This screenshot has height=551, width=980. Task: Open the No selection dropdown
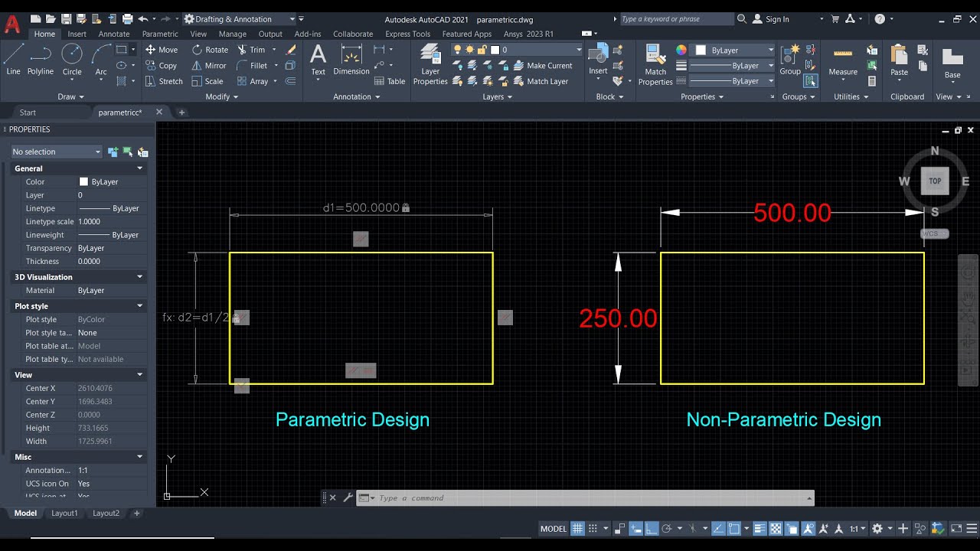point(56,152)
